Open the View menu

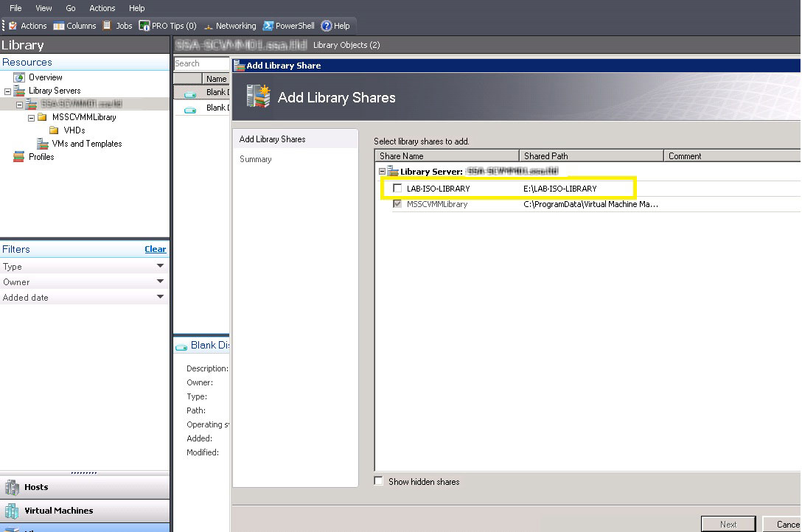pos(43,8)
